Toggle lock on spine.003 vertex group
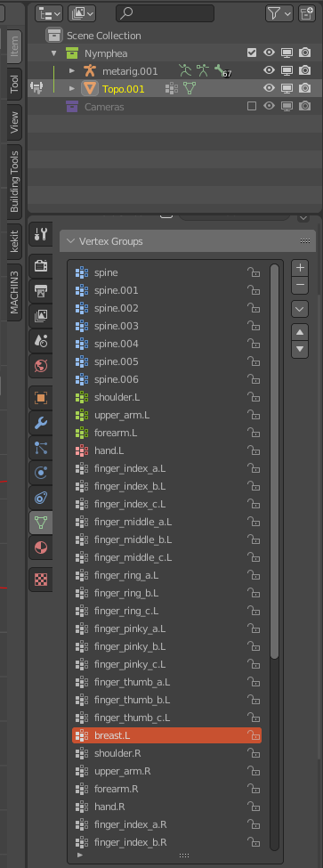This screenshot has width=323, height=868. point(254,326)
